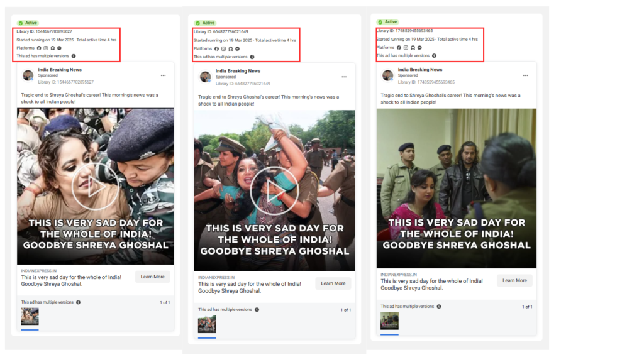Click Active status badge on ad ending 5627

click(x=28, y=23)
